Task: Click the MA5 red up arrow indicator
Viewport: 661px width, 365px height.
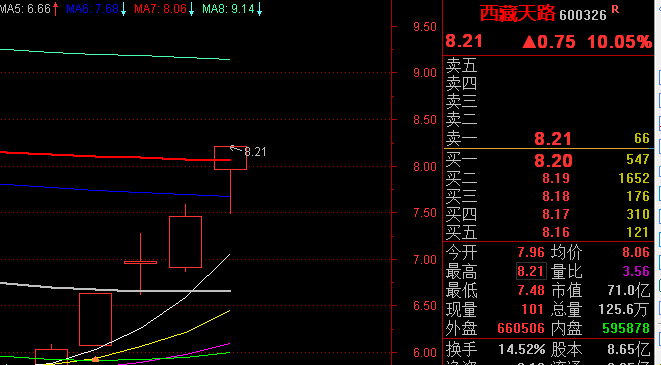Action: 55,9
